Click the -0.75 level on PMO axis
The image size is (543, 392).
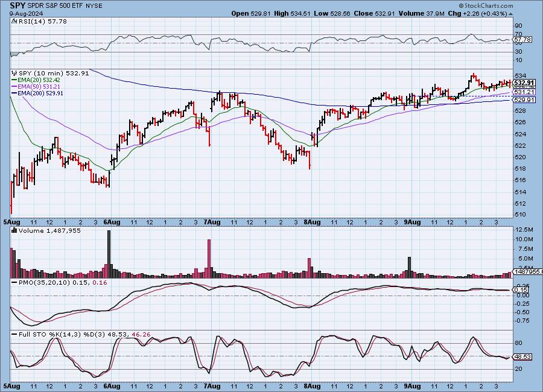(x=522, y=321)
